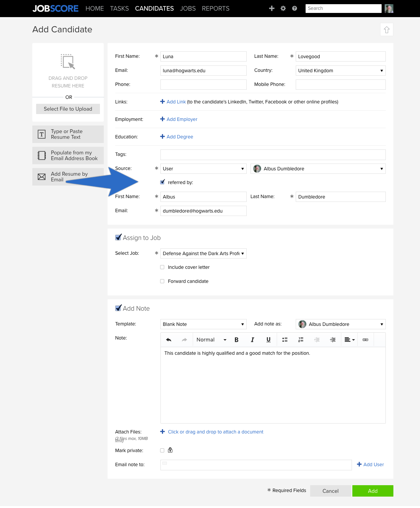Go to the Reports menu
420x508 pixels.
click(216, 8)
